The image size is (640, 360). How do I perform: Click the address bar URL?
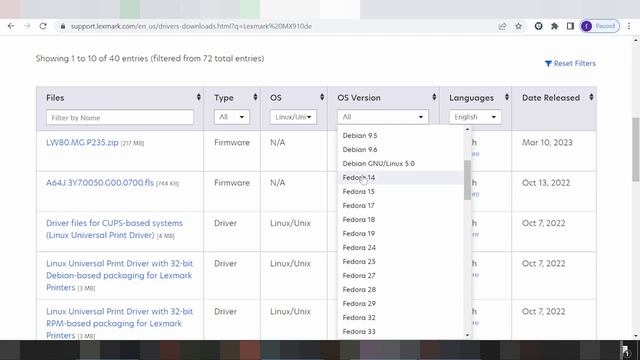[191, 26]
